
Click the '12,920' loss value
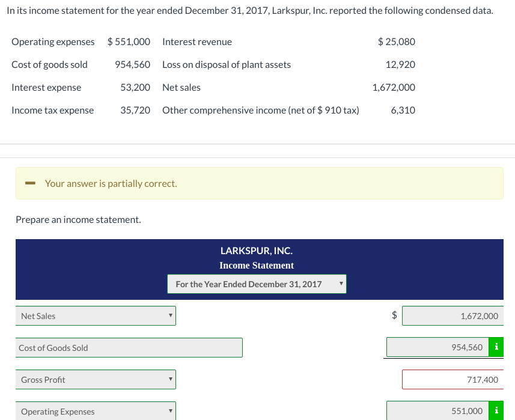pyautogui.click(x=400, y=65)
